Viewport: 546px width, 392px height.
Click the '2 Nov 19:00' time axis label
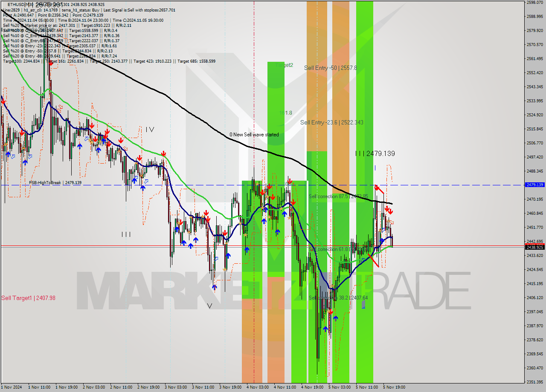pyautogui.click(x=148, y=387)
